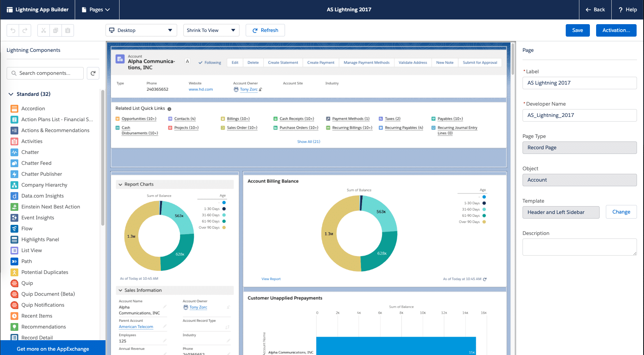Click the Change template button

pos(621,212)
